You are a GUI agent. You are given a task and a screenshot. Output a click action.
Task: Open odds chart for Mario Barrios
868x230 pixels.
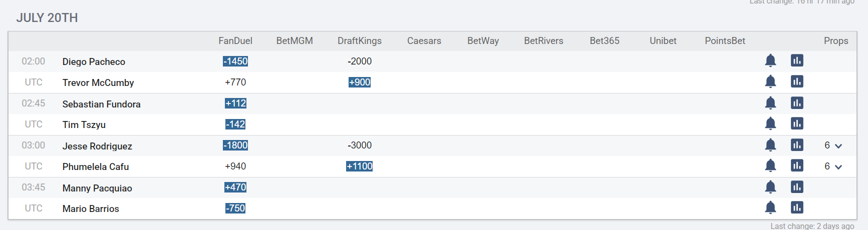click(x=797, y=207)
